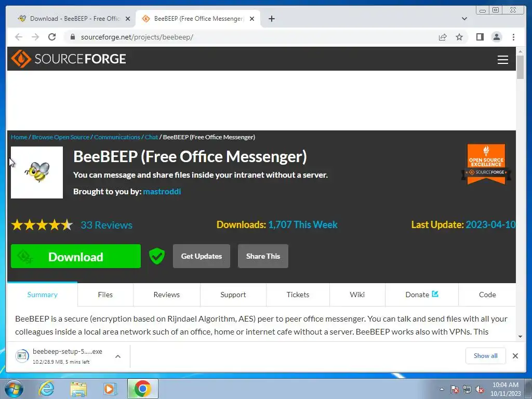Open the SourceForge hamburger menu

[502, 59]
